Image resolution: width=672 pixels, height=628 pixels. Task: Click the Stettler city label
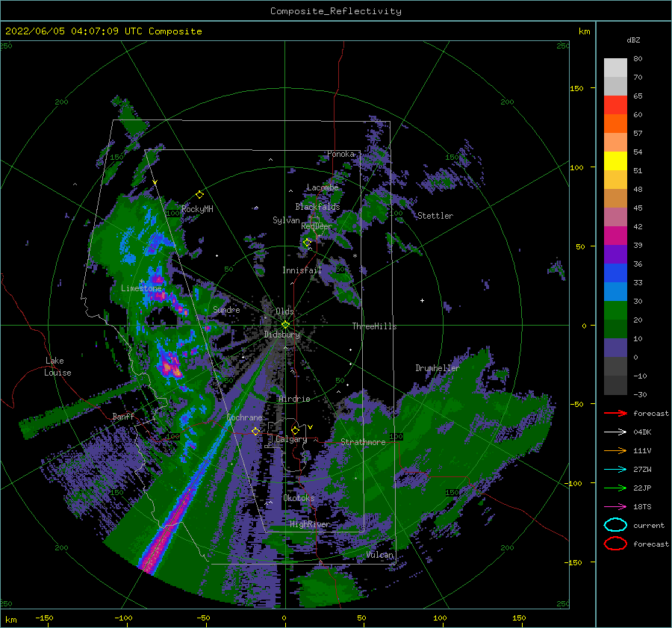click(x=435, y=216)
